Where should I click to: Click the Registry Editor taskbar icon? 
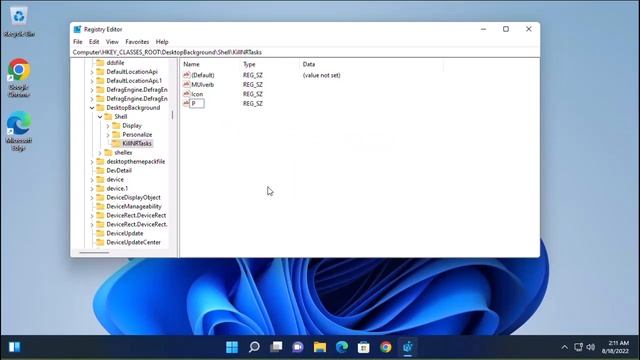point(407,347)
